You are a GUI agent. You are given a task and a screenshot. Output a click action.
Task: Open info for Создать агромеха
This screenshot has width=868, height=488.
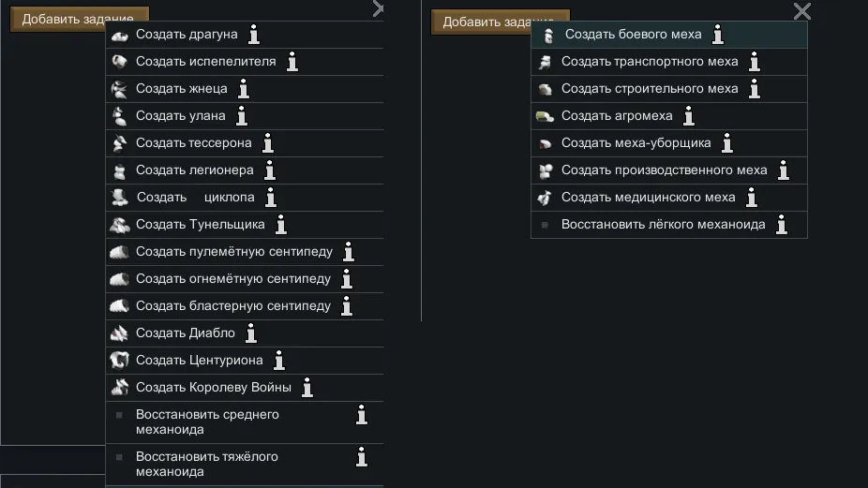click(689, 116)
